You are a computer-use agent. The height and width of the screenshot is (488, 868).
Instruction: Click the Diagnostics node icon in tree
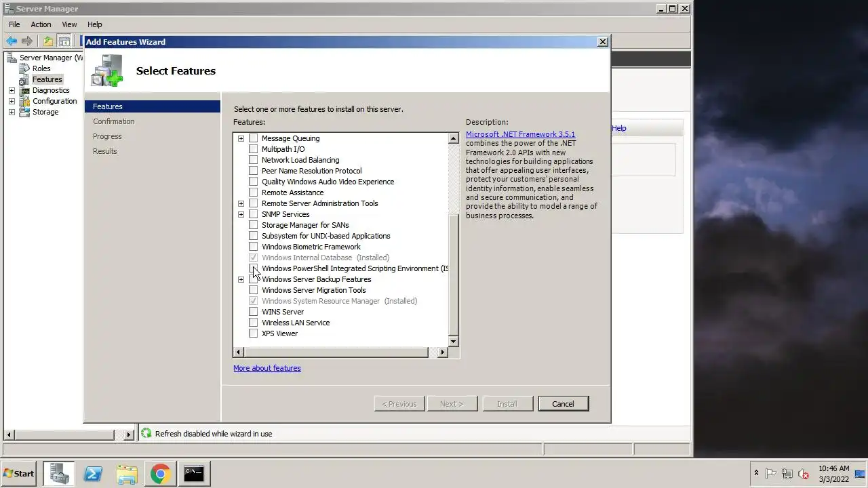[x=25, y=90]
